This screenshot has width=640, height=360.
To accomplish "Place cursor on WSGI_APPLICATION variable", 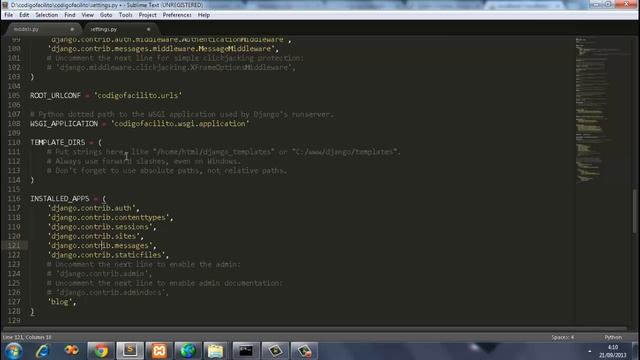I will 64,124.
